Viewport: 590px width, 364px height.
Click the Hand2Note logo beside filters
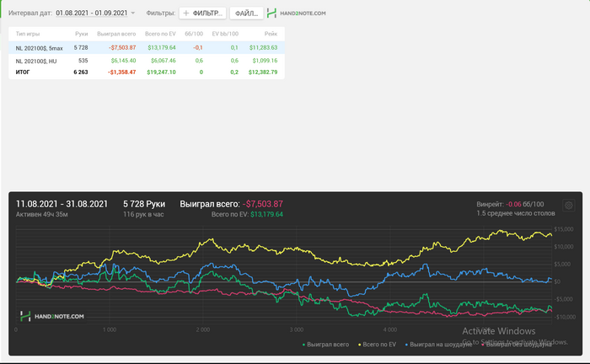[x=296, y=13]
